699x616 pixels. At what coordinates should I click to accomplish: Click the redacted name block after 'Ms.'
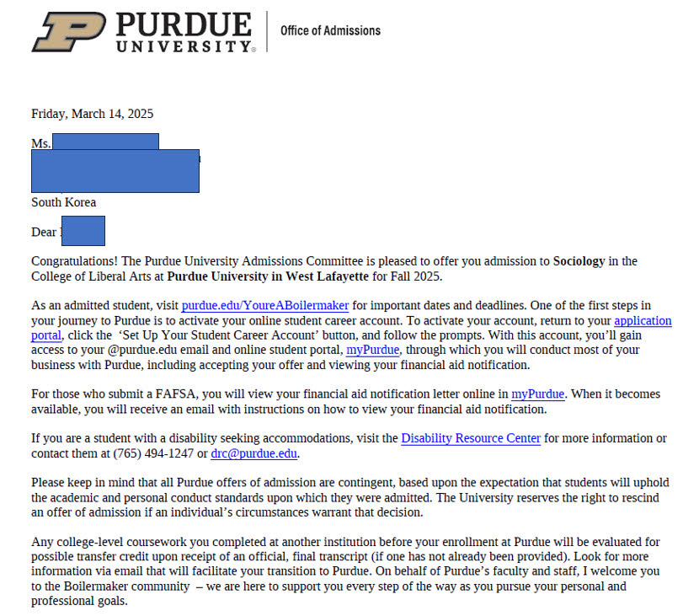(x=105, y=142)
